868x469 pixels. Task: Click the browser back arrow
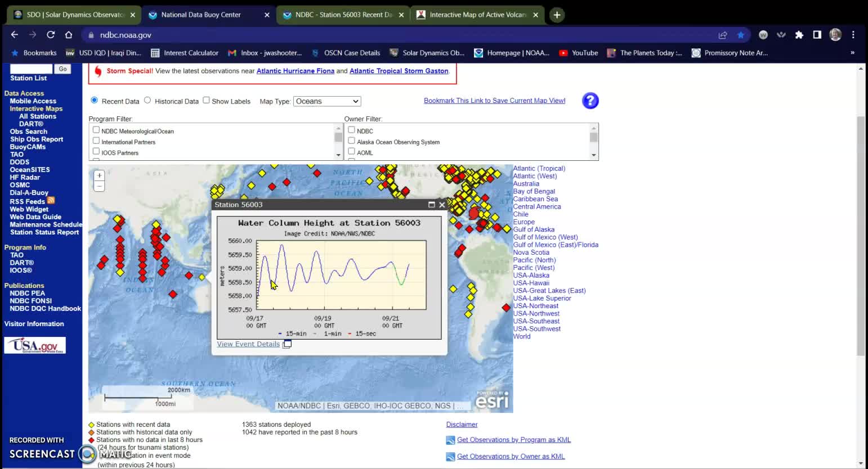coord(15,35)
